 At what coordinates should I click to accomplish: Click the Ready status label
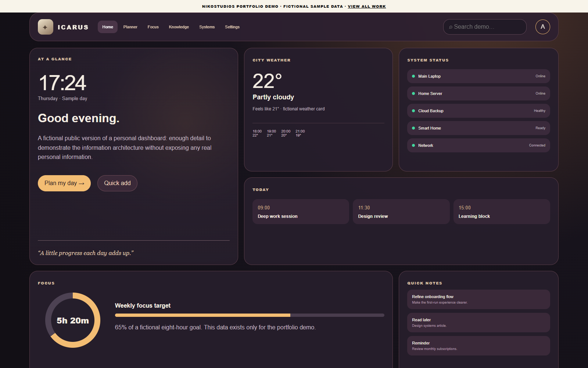click(x=540, y=128)
